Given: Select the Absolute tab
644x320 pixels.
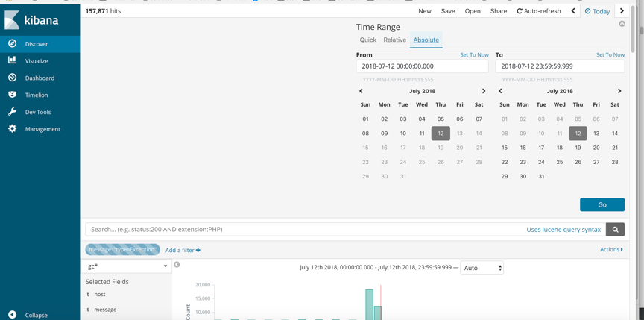Looking at the screenshot, I should (x=426, y=40).
